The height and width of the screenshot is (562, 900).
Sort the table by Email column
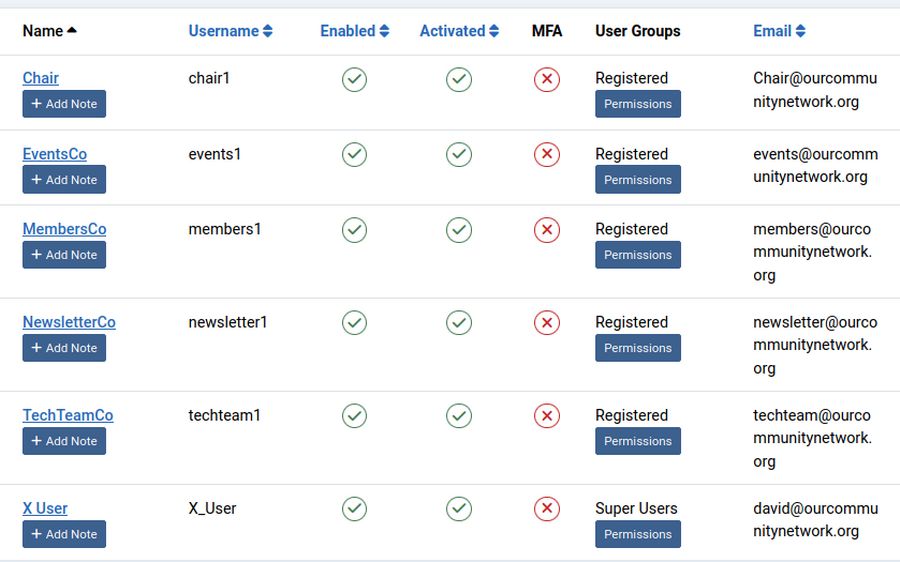(x=779, y=31)
